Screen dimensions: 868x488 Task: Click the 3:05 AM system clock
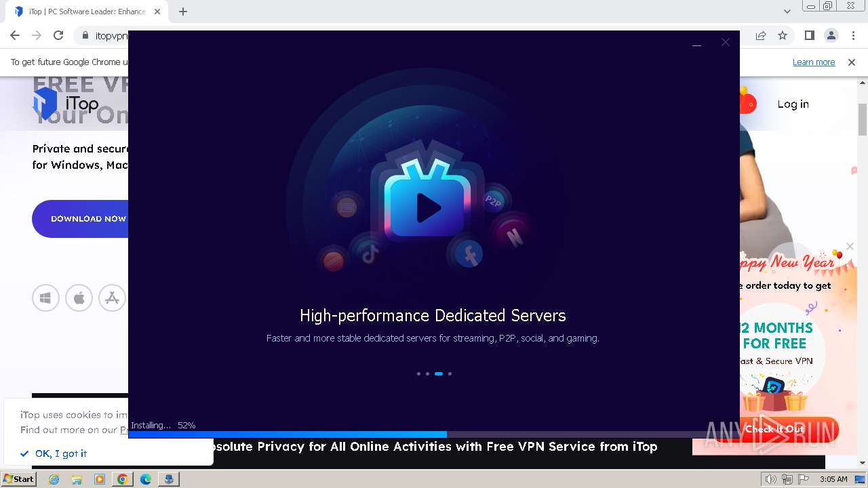(x=833, y=479)
